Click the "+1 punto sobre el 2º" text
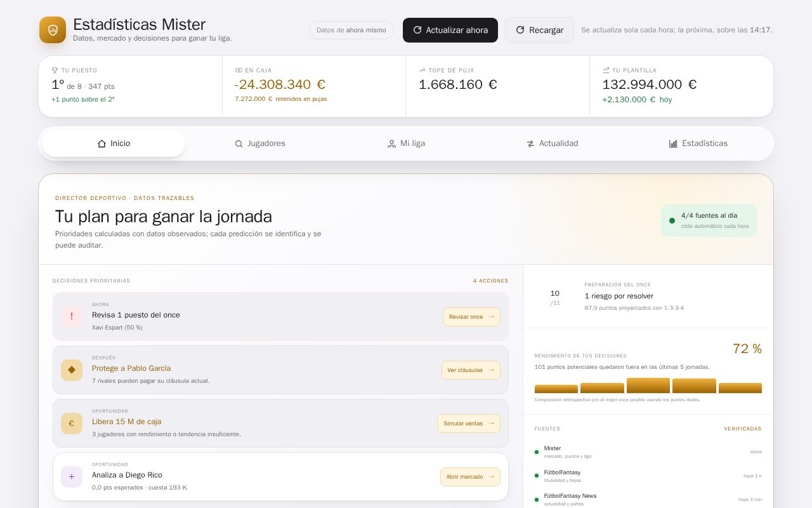 pos(83,99)
